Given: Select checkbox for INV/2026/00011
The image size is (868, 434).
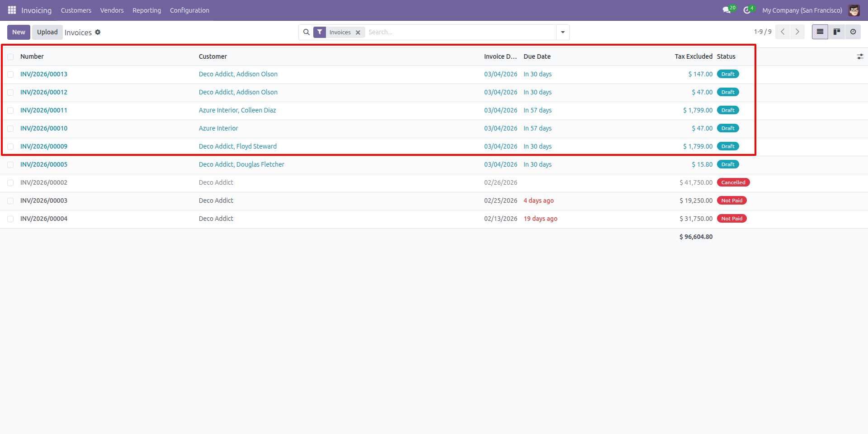Looking at the screenshot, I should [10, 111].
